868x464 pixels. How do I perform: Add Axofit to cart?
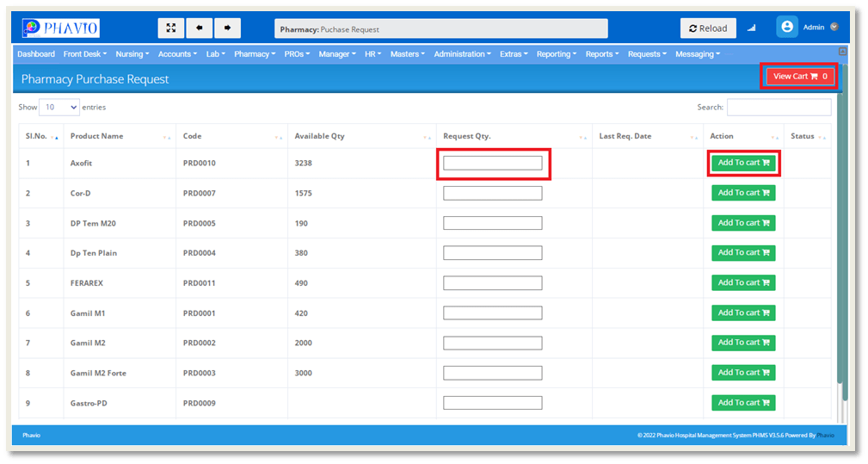[743, 163]
